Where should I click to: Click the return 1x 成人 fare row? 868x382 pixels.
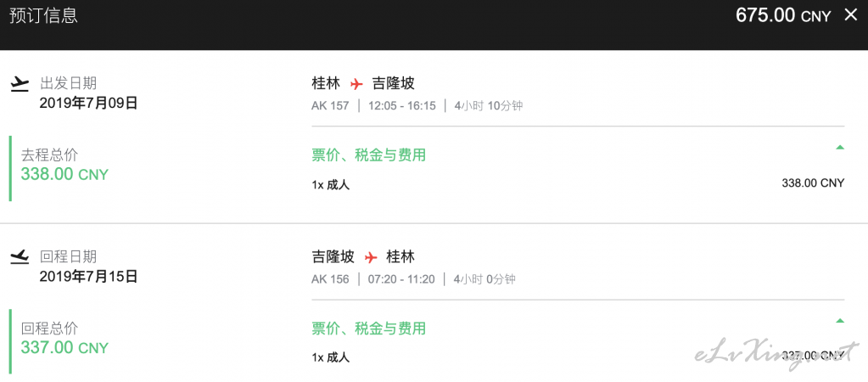pos(578,357)
